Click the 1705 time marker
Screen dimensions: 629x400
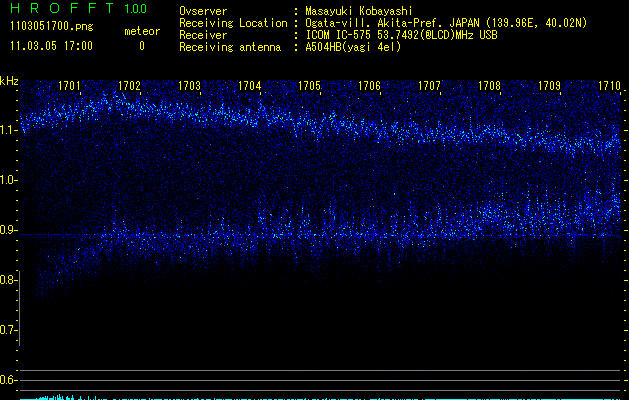309,86
